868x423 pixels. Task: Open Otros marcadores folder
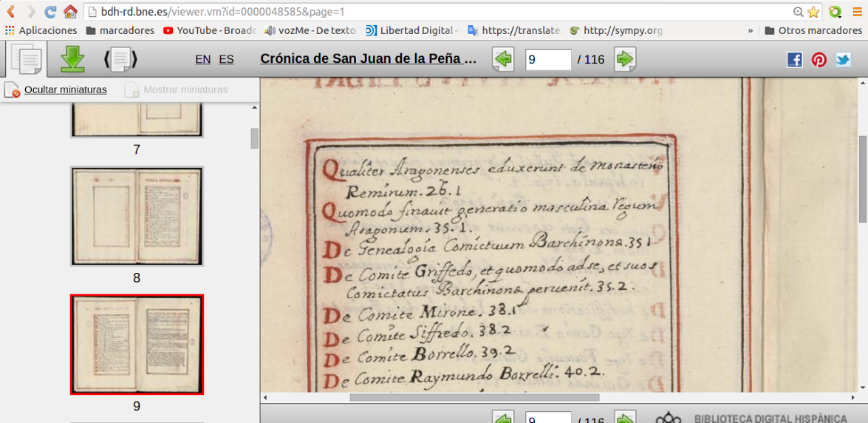pyautogui.click(x=813, y=30)
